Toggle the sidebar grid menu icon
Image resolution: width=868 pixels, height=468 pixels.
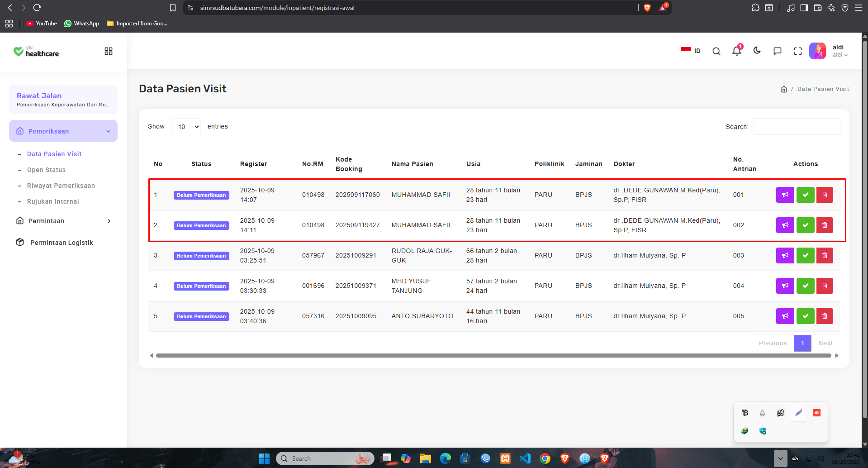(109, 51)
